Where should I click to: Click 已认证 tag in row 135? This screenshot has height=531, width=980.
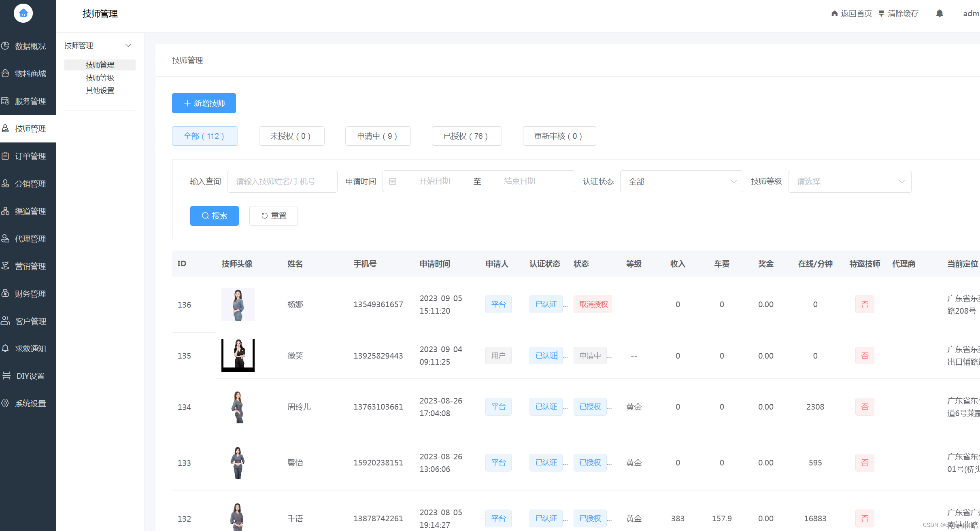[546, 356]
